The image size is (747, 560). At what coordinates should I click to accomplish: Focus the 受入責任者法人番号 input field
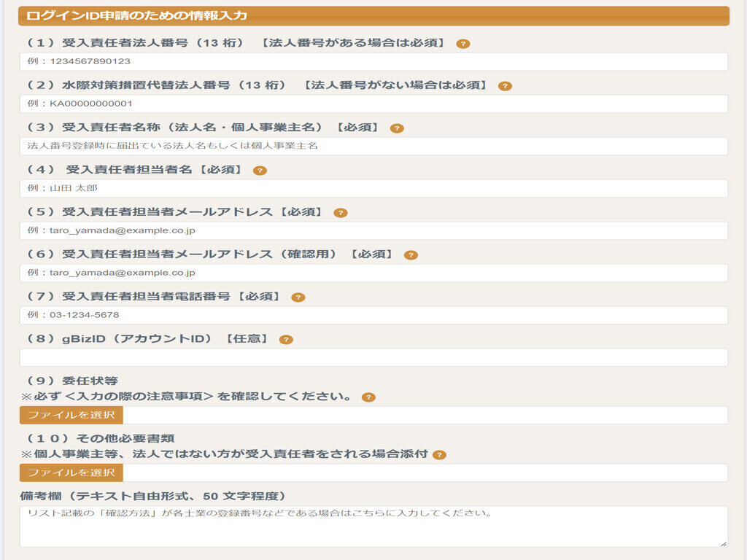[373, 61]
